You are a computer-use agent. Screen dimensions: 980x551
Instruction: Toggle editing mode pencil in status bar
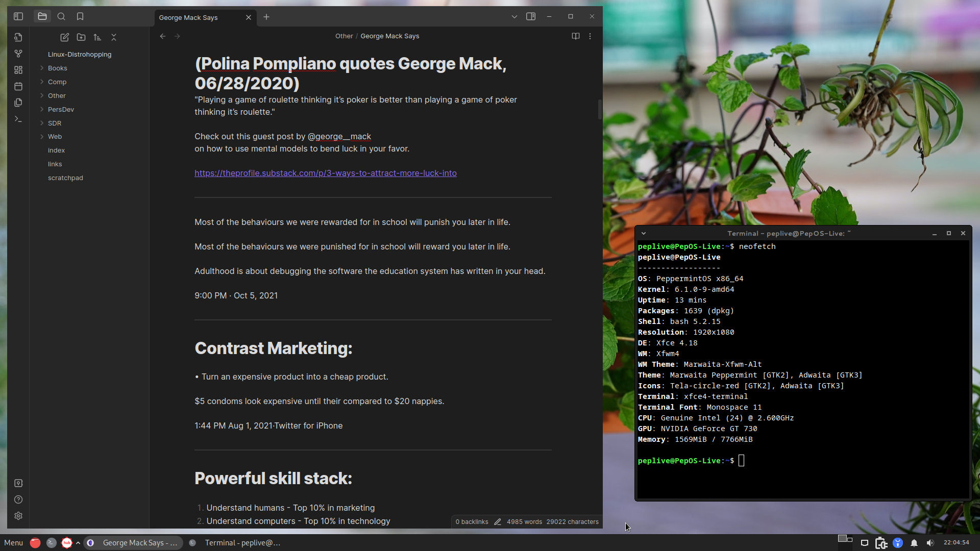498,522
